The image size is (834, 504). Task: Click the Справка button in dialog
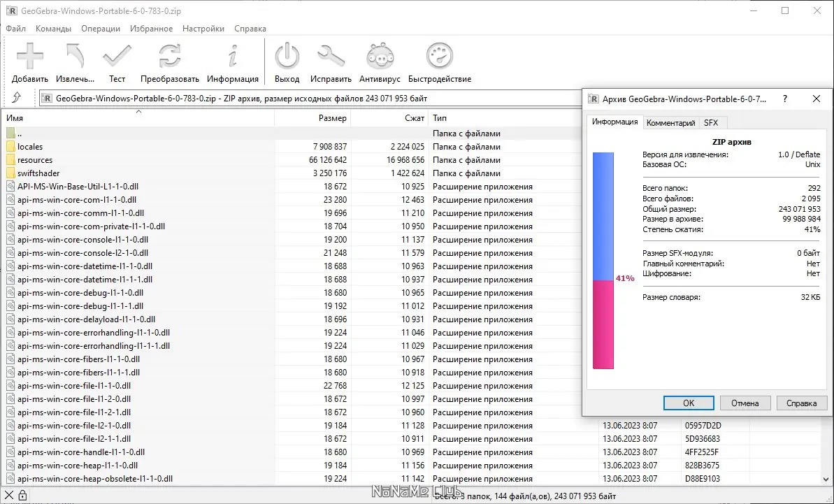click(x=802, y=403)
